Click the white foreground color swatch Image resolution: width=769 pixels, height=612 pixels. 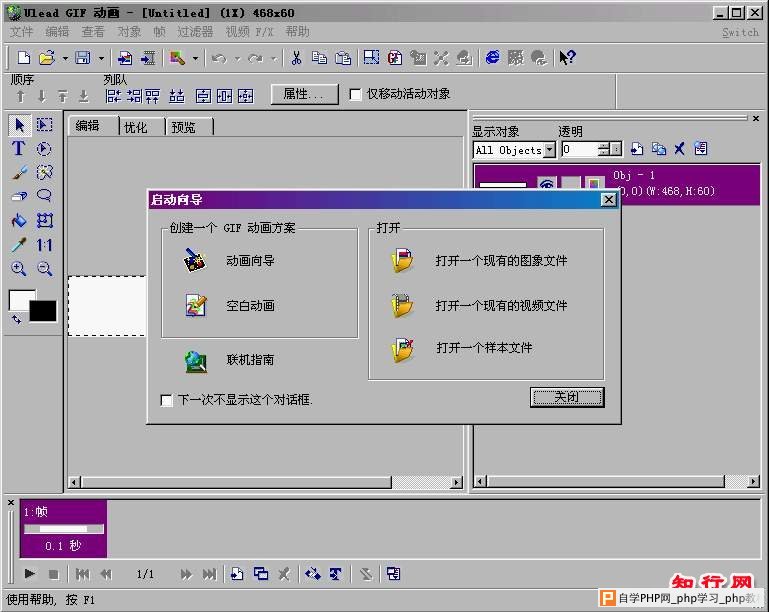(x=20, y=298)
